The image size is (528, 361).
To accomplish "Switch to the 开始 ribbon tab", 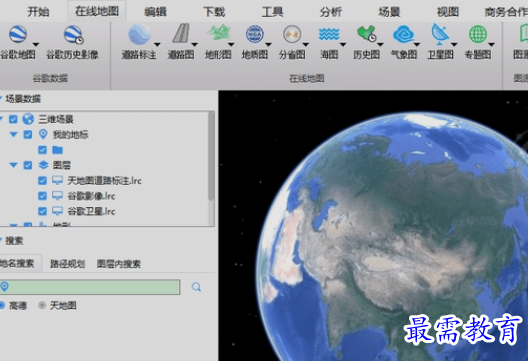I will click(38, 12).
